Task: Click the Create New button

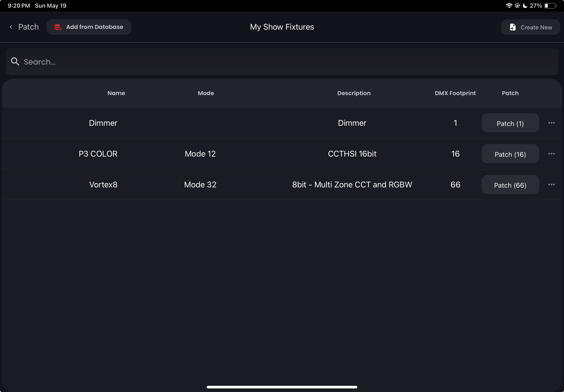Action: pyautogui.click(x=530, y=27)
